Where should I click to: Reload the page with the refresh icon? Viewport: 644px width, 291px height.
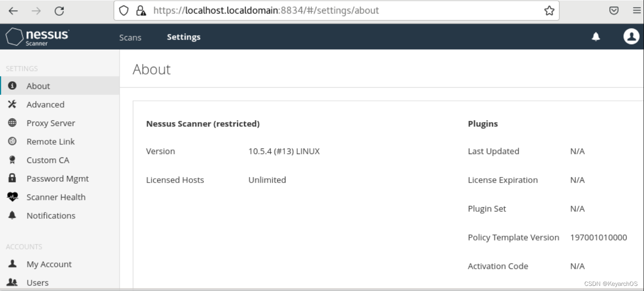[59, 11]
